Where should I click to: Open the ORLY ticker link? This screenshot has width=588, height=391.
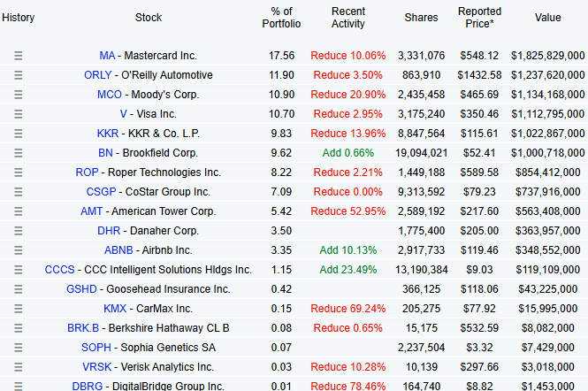point(98,75)
